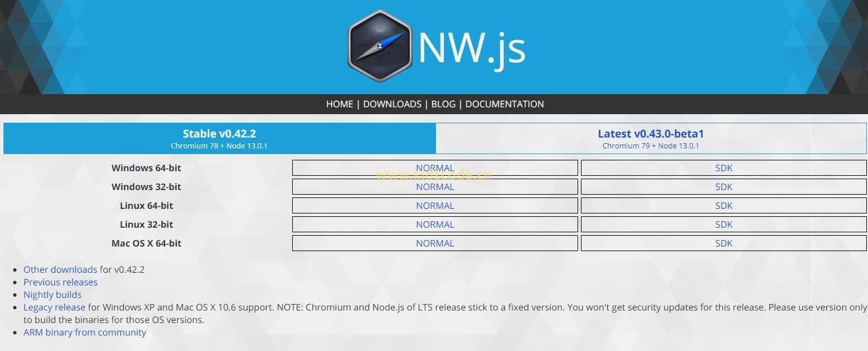The image size is (868, 351).
Task: Download the Linux 32-bit NORMAL build
Action: pyautogui.click(x=435, y=224)
